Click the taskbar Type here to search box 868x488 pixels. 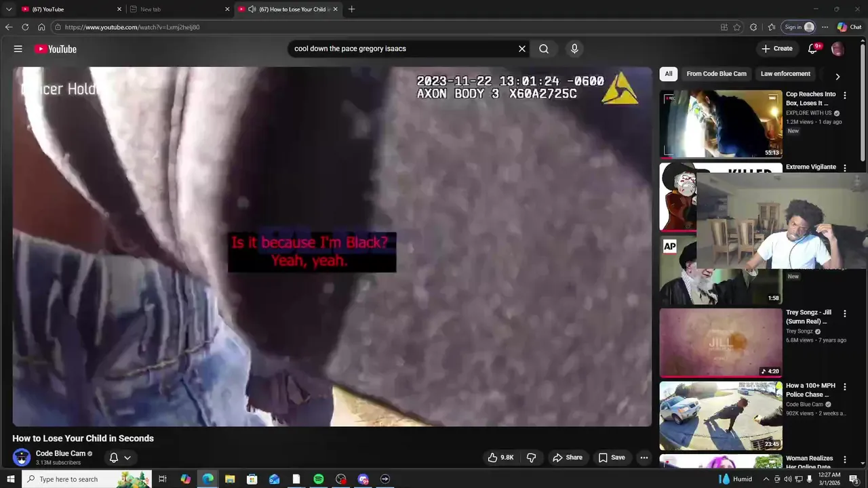(x=87, y=479)
